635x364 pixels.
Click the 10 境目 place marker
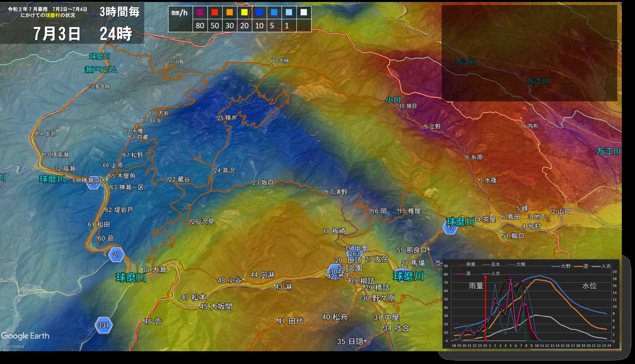coord(408,106)
